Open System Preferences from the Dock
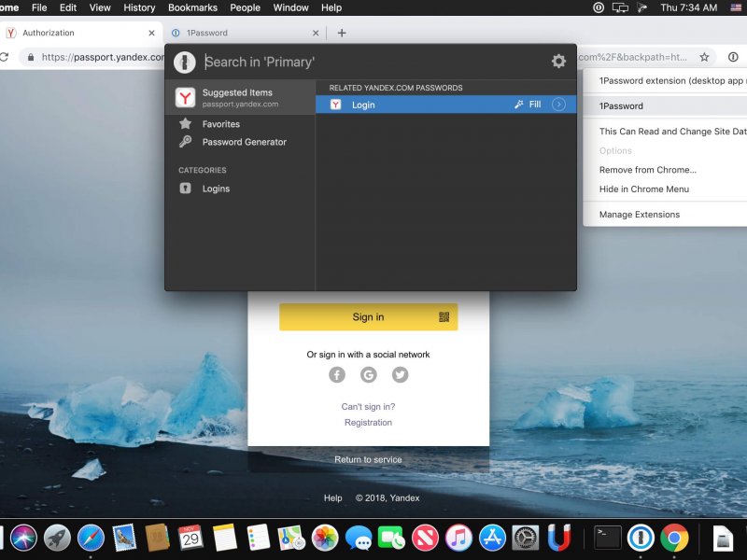Viewport: 747px width, 560px height. 526,538
